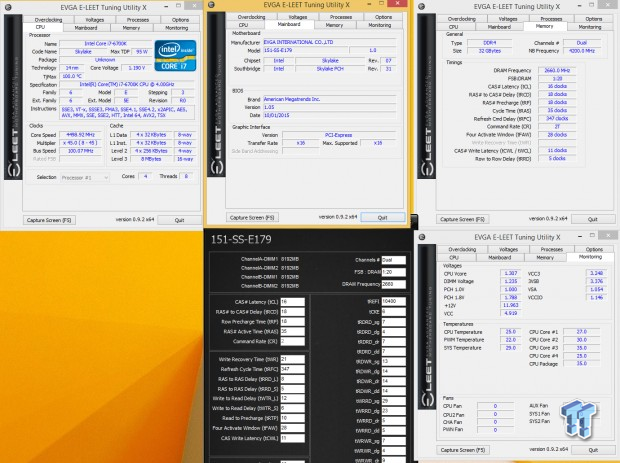Viewport: 620px width, 463px height.
Task: Click the E-LEET app icon in the CPU window title bar
Action: pyautogui.click(x=8, y=7)
